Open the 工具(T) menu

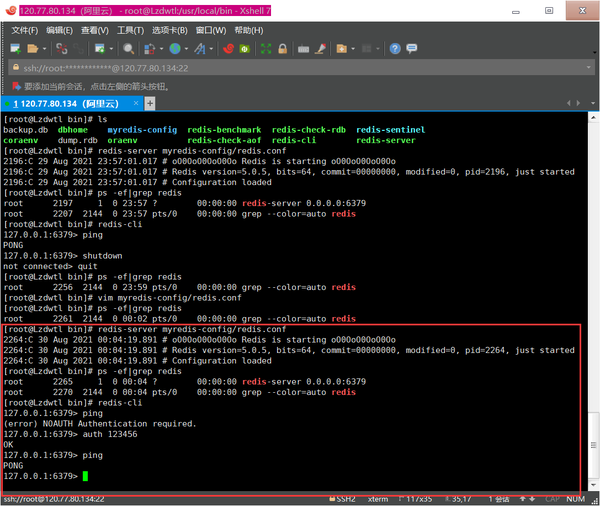pyautogui.click(x=130, y=30)
